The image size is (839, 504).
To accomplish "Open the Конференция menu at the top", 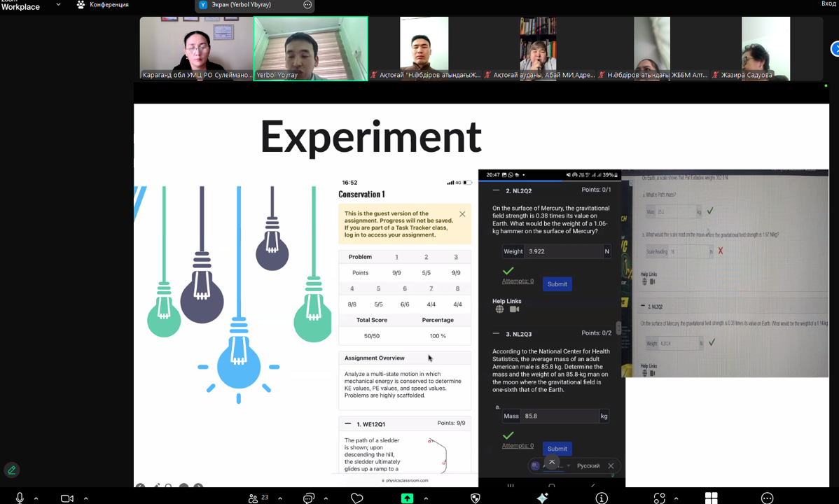I will [102, 5].
